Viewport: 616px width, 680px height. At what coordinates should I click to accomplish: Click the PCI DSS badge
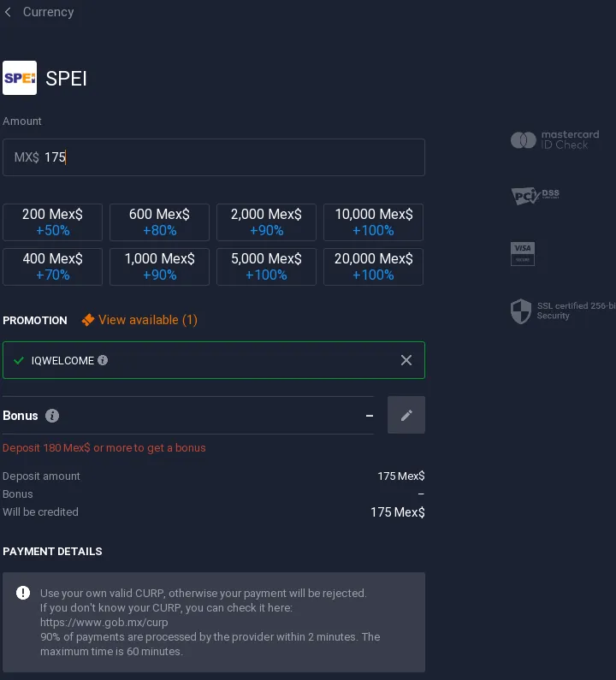(536, 196)
